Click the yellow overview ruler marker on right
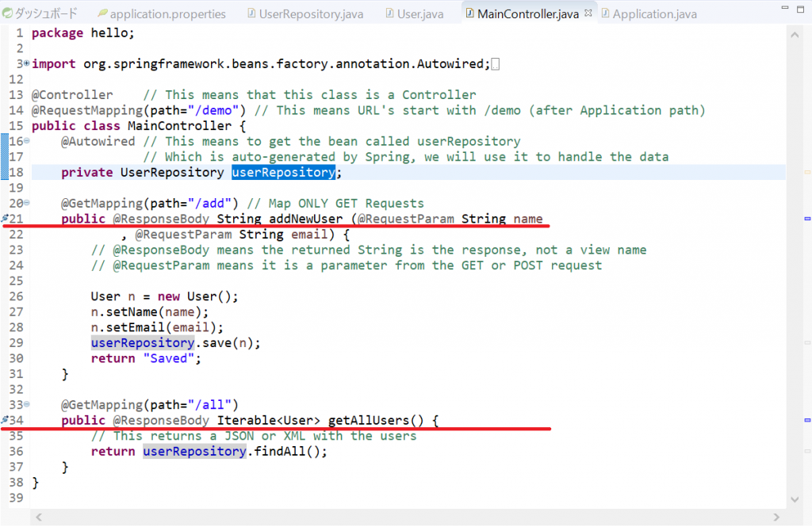 click(x=807, y=172)
